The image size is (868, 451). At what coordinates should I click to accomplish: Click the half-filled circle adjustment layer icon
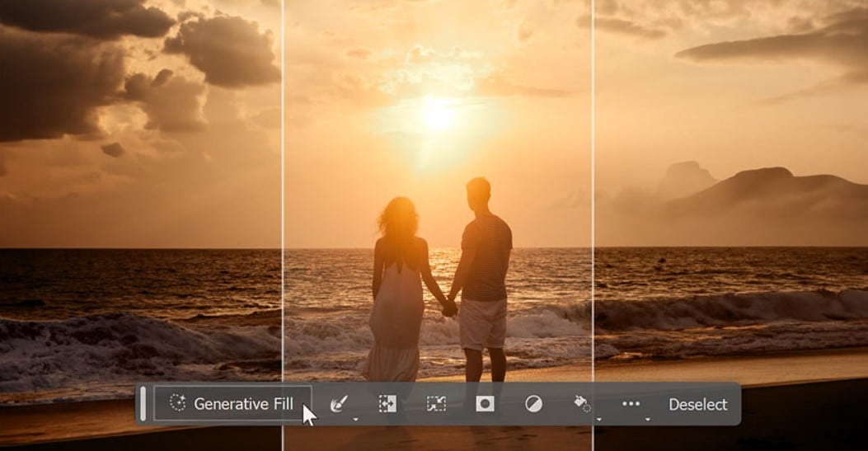point(533,404)
